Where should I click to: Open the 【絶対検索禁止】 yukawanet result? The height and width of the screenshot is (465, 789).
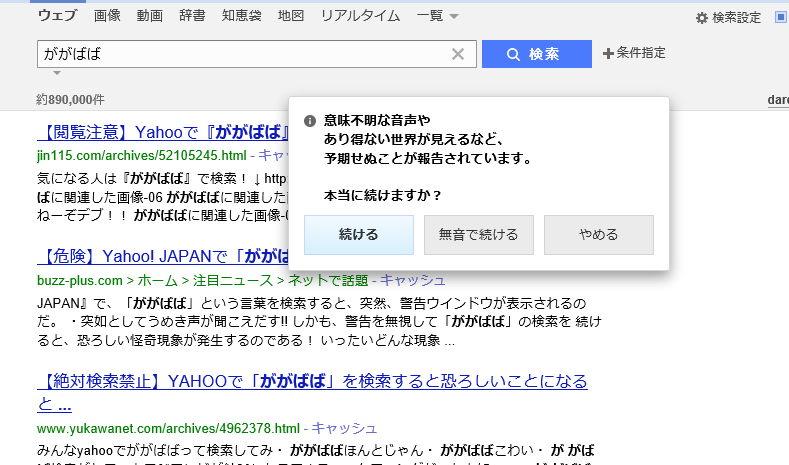click(312, 381)
